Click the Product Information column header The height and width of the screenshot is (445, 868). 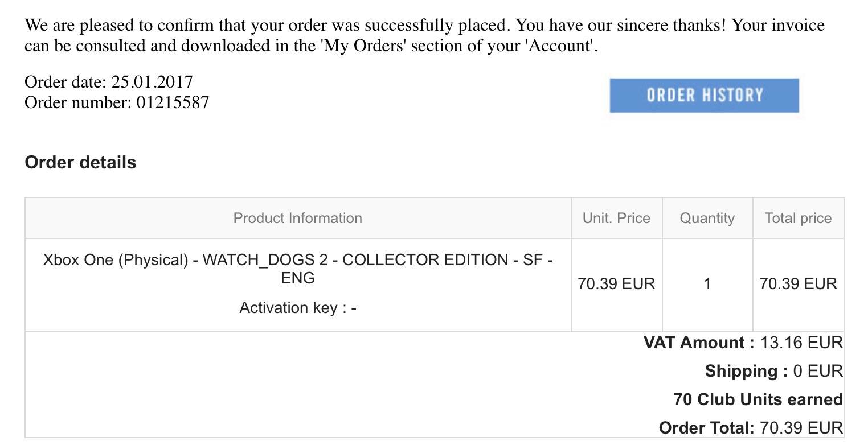click(298, 218)
